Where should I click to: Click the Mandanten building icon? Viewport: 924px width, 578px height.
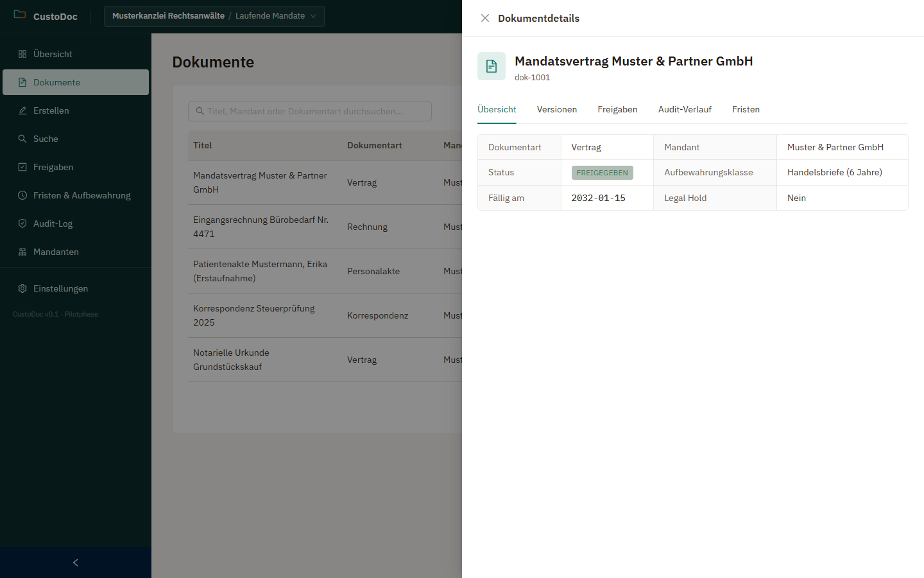pos(22,252)
